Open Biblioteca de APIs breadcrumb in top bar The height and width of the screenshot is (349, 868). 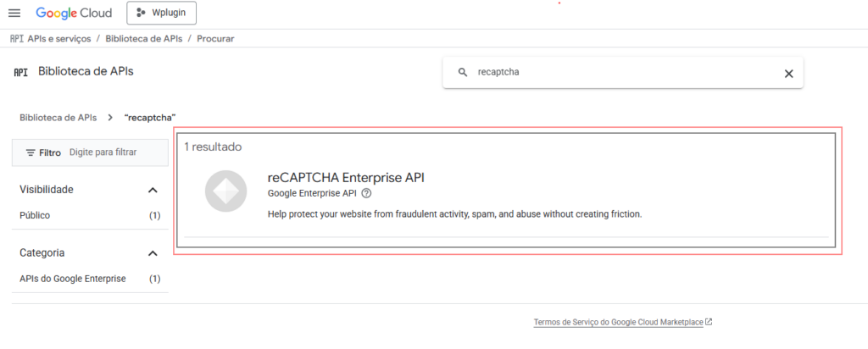(143, 39)
